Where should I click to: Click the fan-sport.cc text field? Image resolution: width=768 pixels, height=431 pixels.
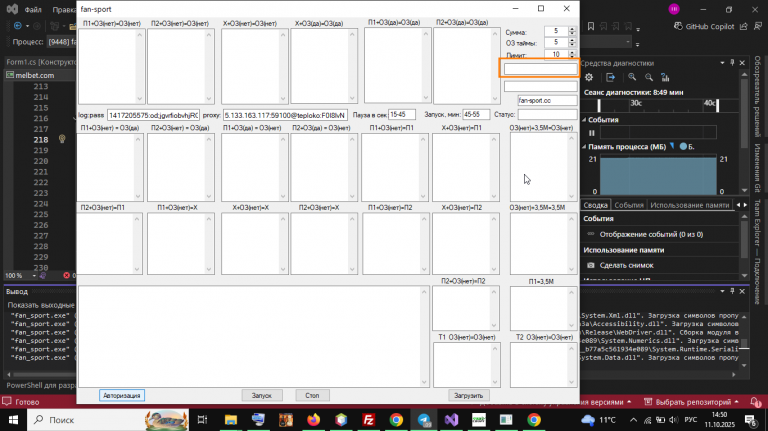pos(547,100)
